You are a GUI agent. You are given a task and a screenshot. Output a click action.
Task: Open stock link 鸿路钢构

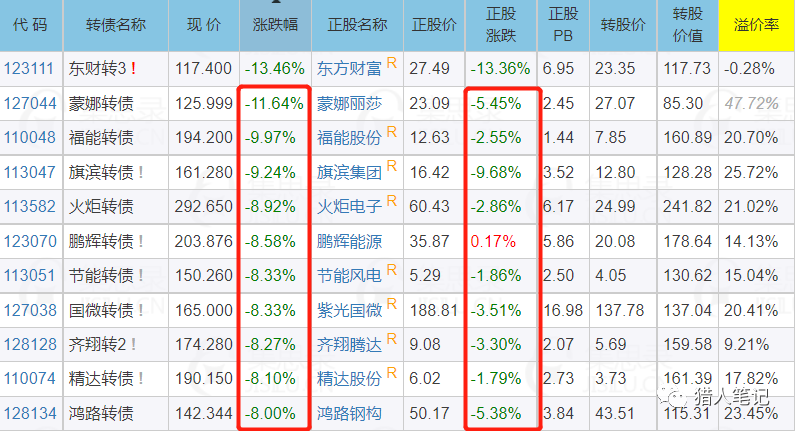point(349,413)
